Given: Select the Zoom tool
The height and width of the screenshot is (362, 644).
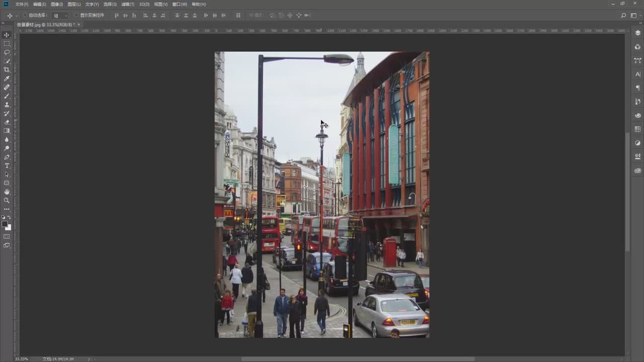Looking at the screenshot, I should [7, 200].
